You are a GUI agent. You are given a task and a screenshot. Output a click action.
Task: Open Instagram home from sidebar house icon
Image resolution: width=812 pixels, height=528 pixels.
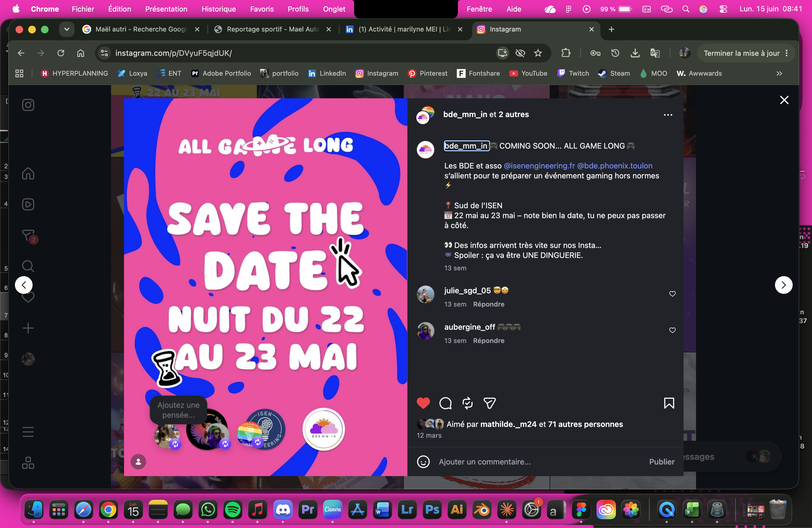(x=28, y=174)
